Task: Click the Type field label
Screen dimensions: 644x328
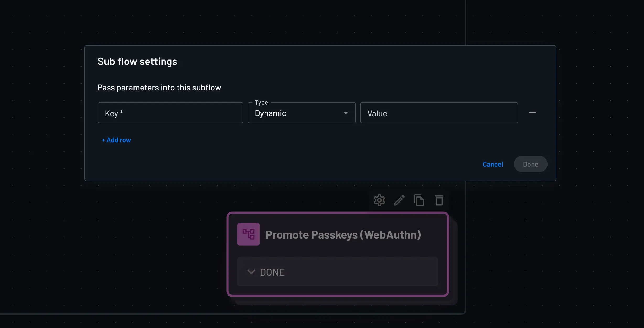Action: tap(261, 102)
